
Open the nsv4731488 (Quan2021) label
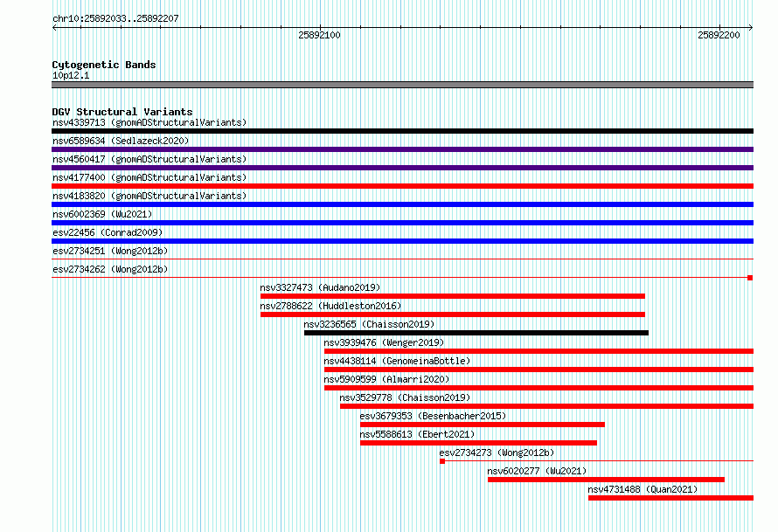pos(643,489)
